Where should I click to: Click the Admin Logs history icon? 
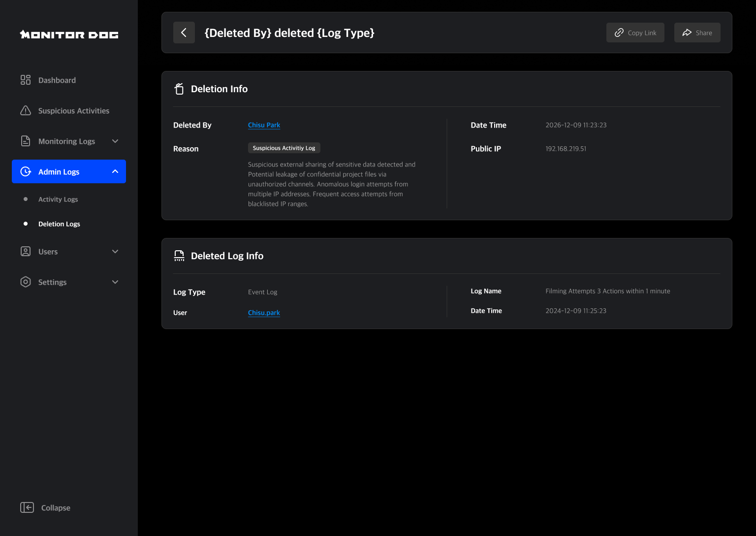pos(26,171)
